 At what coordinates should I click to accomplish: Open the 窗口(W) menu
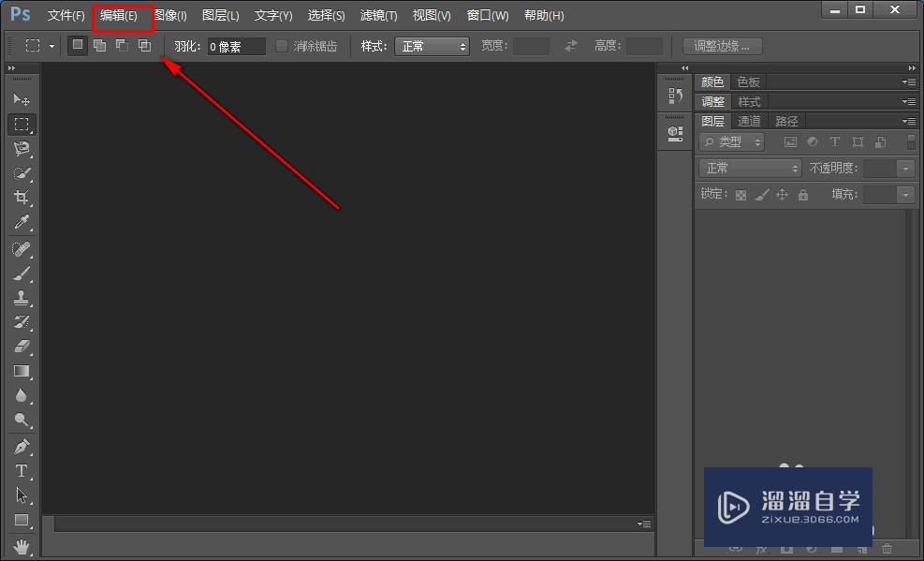[x=488, y=16]
